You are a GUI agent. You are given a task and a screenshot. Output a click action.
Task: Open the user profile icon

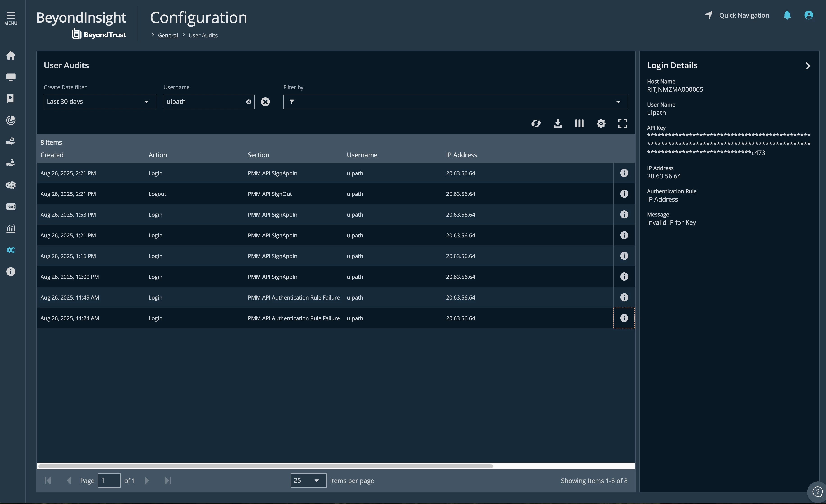[x=809, y=15]
